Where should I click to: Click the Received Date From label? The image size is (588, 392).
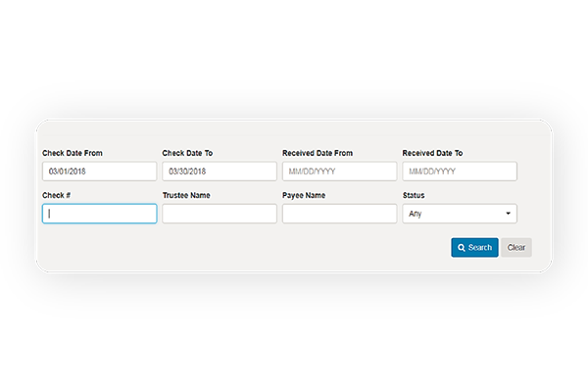318,153
